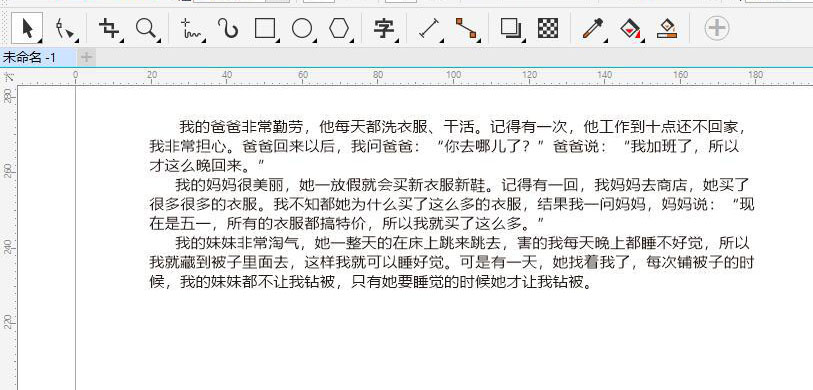Activate the Color Eyedropper tool
The width and height of the screenshot is (813, 390).
click(x=593, y=29)
